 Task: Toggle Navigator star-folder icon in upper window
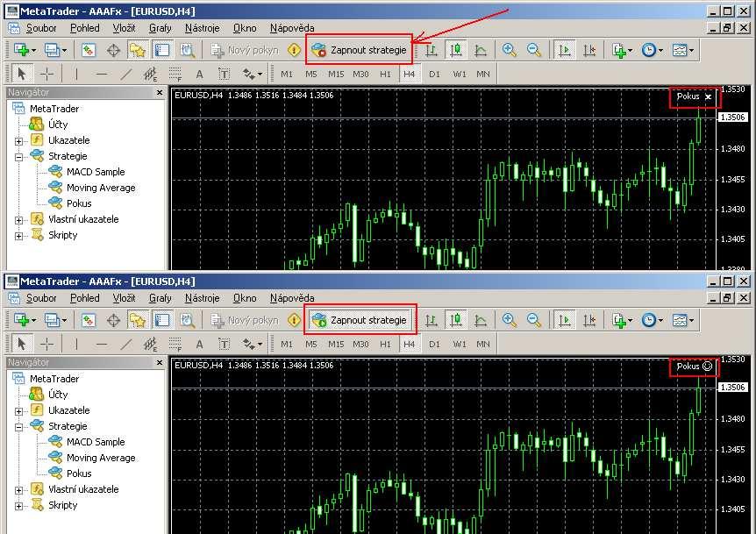coord(138,50)
